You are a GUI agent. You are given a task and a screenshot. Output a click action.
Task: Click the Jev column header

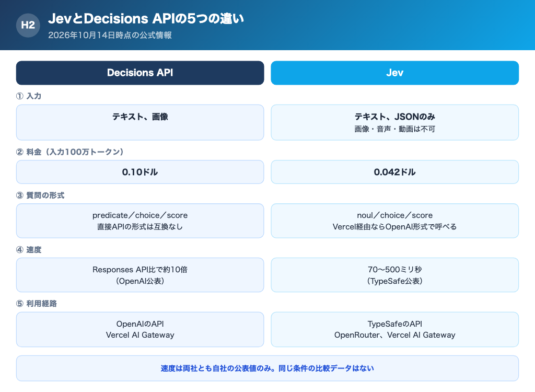[395, 73]
